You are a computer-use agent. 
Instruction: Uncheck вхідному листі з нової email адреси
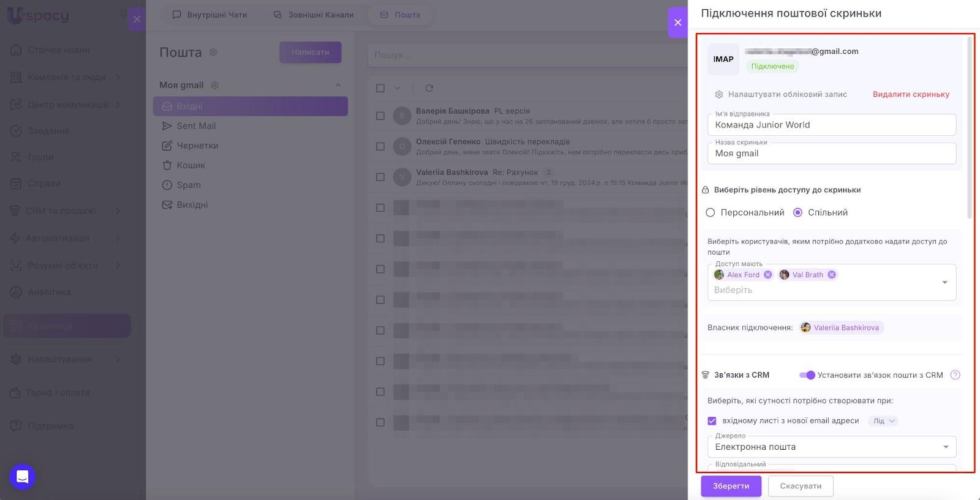(712, 421)
